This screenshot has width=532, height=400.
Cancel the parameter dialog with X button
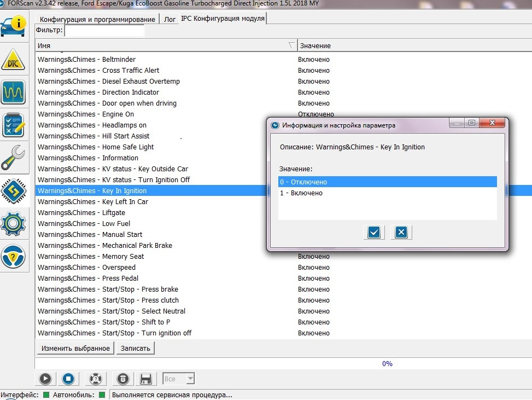401,232
